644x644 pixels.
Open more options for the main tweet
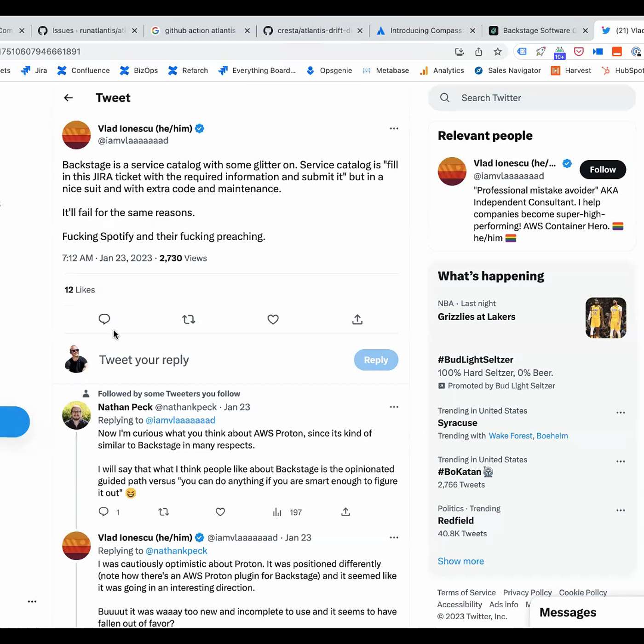[394, 128]
